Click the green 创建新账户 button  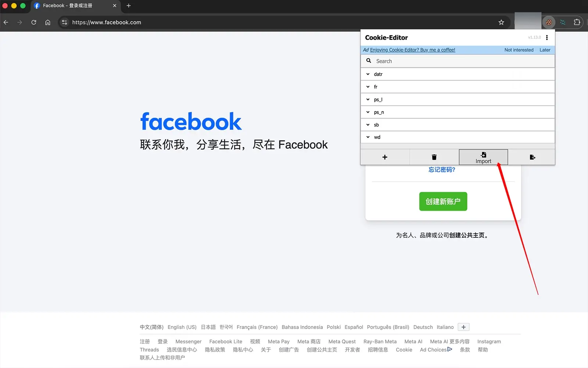pyautogui.click(x=443, y=201)
